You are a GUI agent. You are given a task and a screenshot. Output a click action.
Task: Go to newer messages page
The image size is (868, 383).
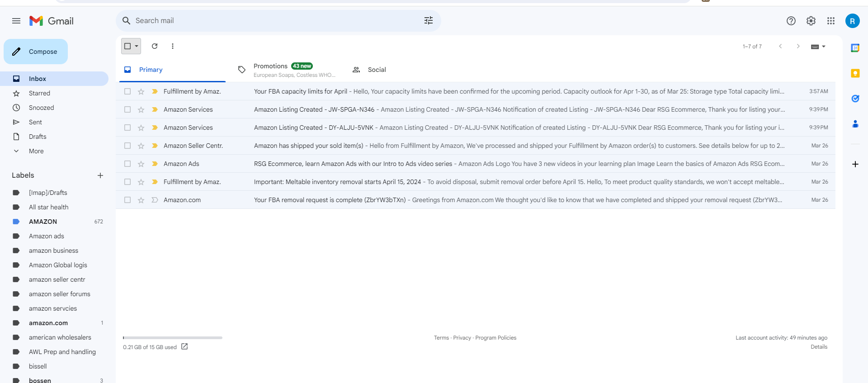coord(780,46)
